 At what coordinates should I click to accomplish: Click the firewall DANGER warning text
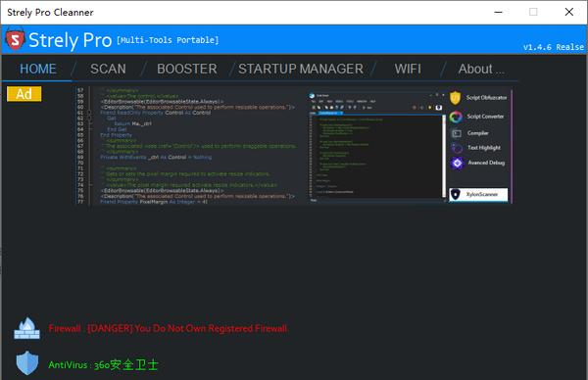click(x=168, y=329)
